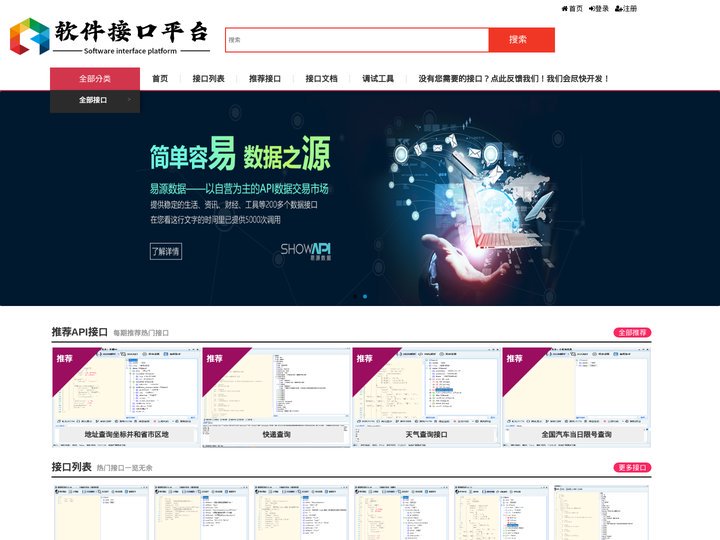Open the 推荐接口 nav item
The image size is (720, 540).
coord(265,79)
